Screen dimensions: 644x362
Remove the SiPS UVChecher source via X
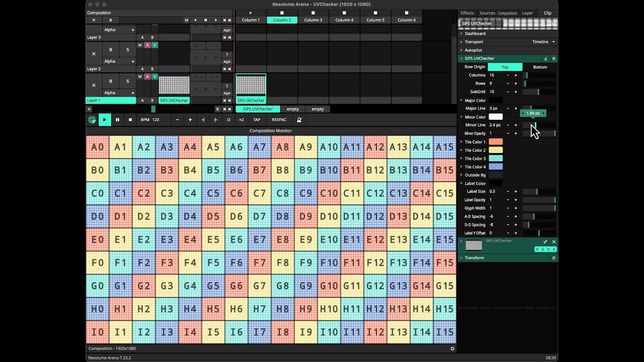click(x=554, y=242)
